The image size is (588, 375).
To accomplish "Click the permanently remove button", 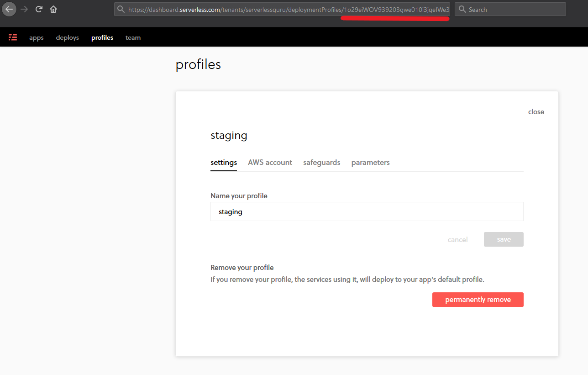I will [x=478, y=300].
